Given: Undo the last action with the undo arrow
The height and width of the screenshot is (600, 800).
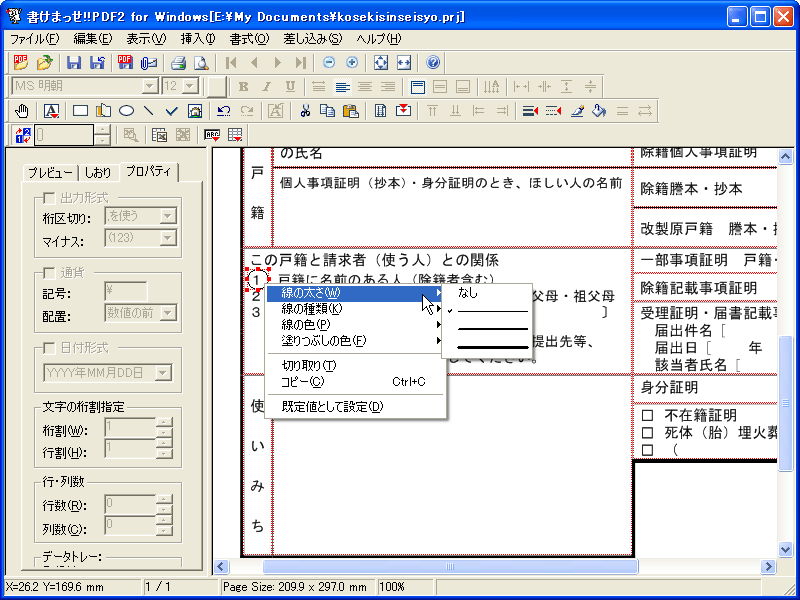Looking at the screenshot, I should coord(223,111).
